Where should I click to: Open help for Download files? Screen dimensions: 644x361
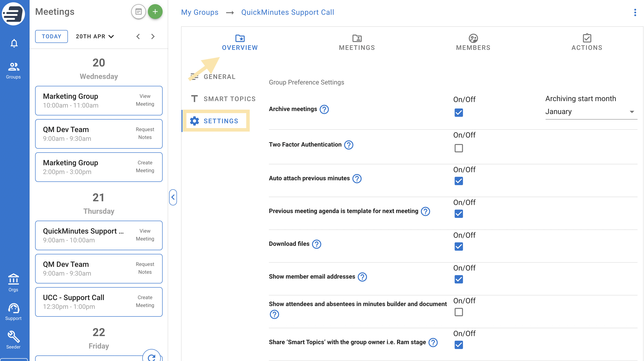[317, 244]
